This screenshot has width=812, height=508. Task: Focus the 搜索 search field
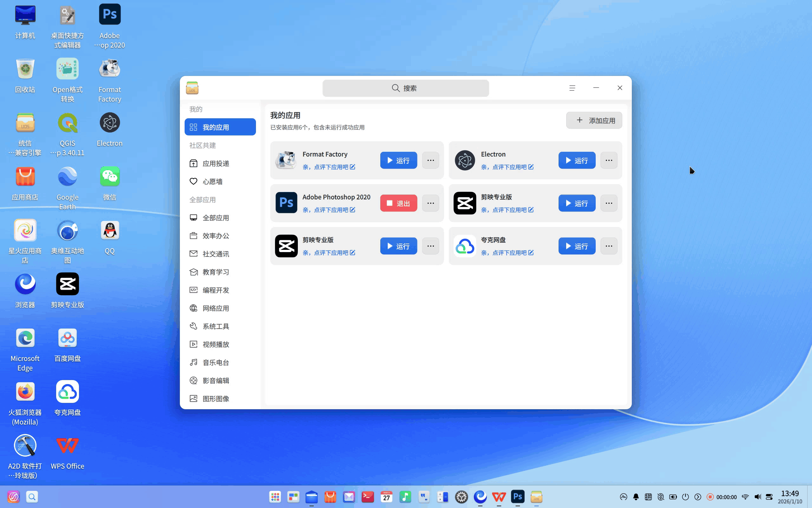coord(405,88)
